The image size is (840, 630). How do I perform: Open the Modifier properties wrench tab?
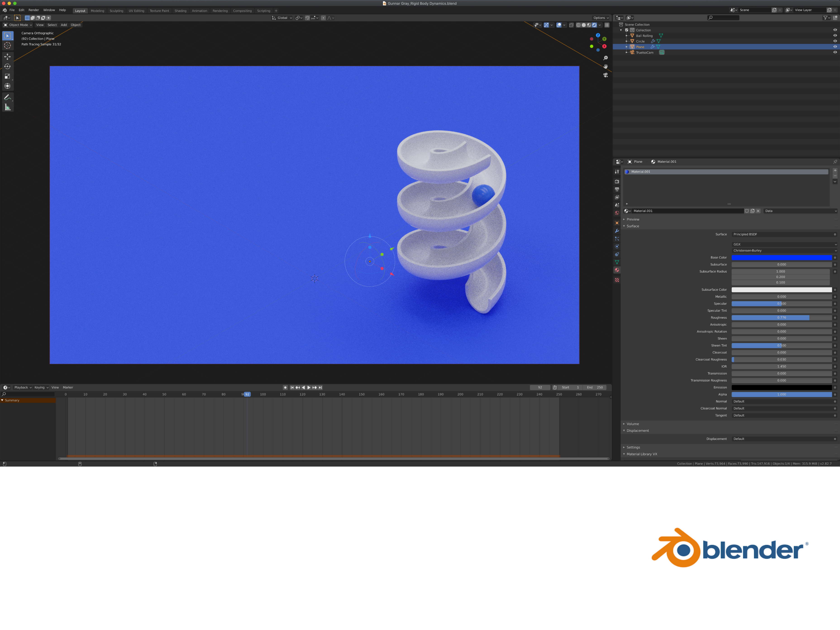click(x=617, y=231)
